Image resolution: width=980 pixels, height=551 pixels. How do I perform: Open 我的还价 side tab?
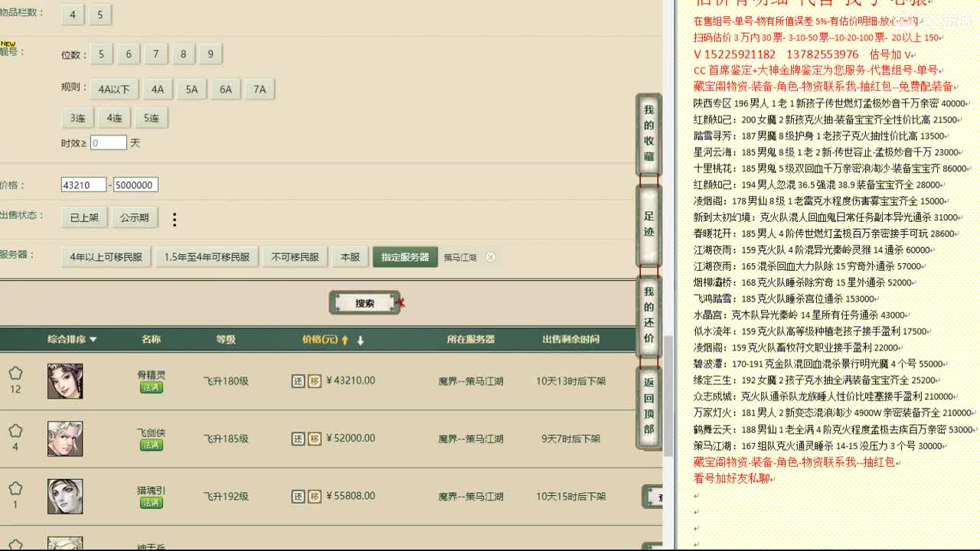click(x=648, y=315)
